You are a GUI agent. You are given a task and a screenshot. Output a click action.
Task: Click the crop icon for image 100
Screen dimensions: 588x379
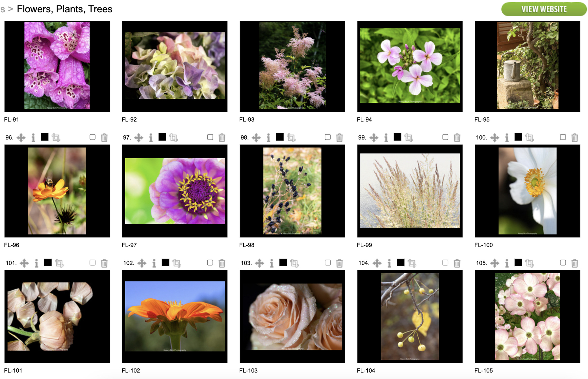[x=530, y=138]
